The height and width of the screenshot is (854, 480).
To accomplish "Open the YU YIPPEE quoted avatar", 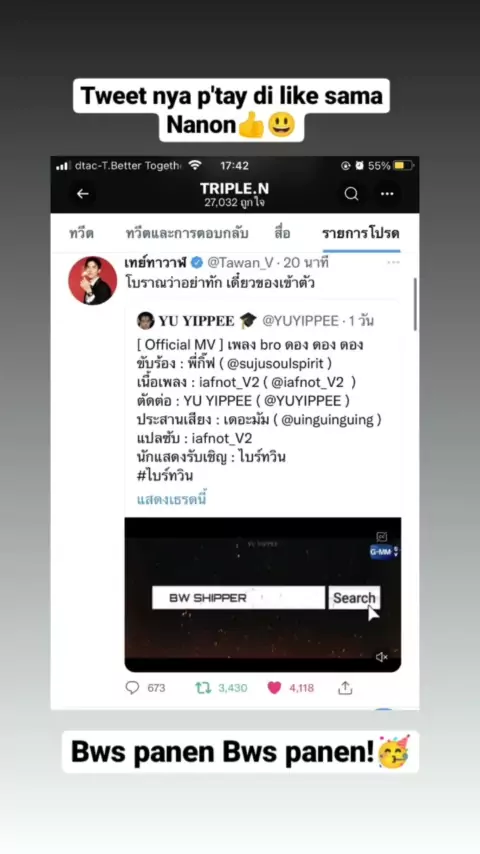I will pyautogui.click(x=145, y=320).
